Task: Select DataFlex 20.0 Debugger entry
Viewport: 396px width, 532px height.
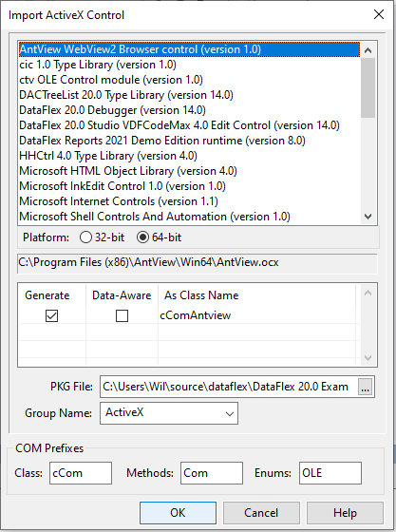Action: tap(113, 110)
